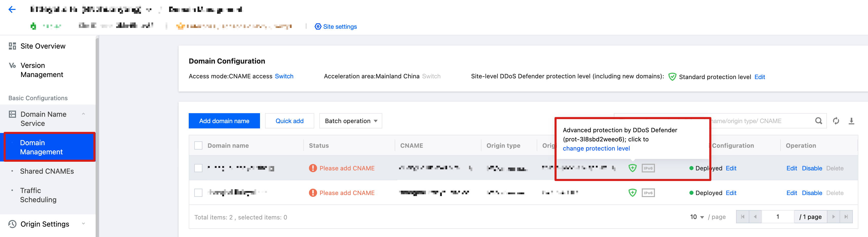This screenshot has width=868, height=237.
Task: Click the second row's IPv6 badge
Action: [648, 193]
